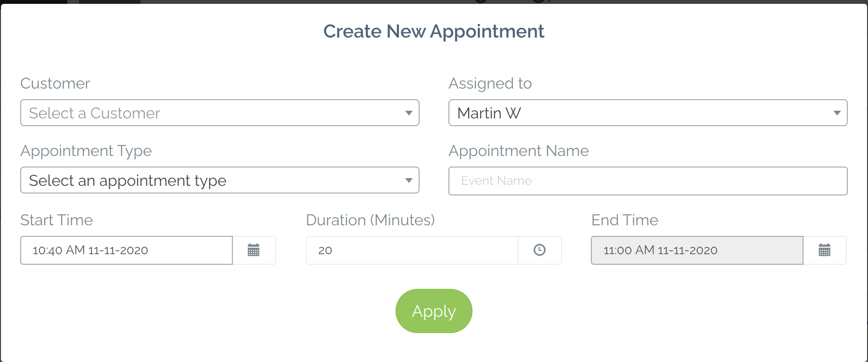The width and height of the screenshot is (868, 362).
Task: Click the Duration field showing 20
Action: click(x=412, y=250)
